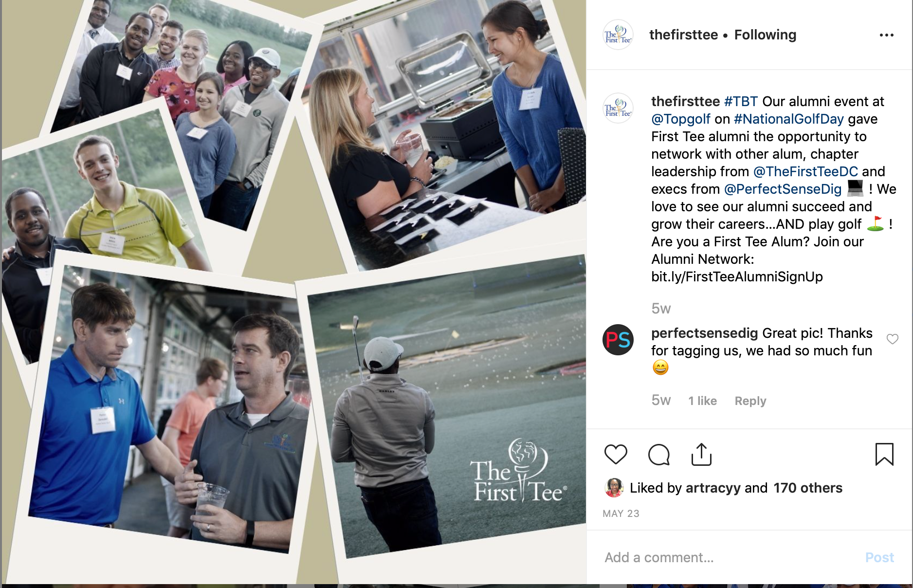Screen dimensions: 913x588
Task: Save the post with the bookmark icon
Action: click(884, 454)
